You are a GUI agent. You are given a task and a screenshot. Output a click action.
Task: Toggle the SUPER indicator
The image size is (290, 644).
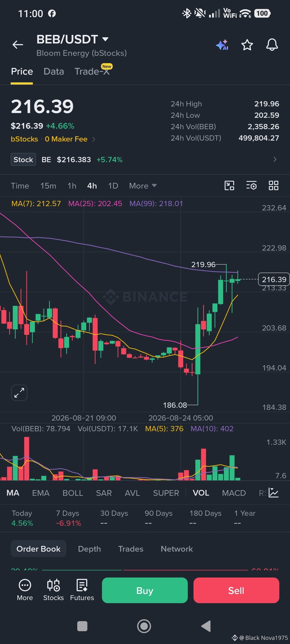pos(166,493)
